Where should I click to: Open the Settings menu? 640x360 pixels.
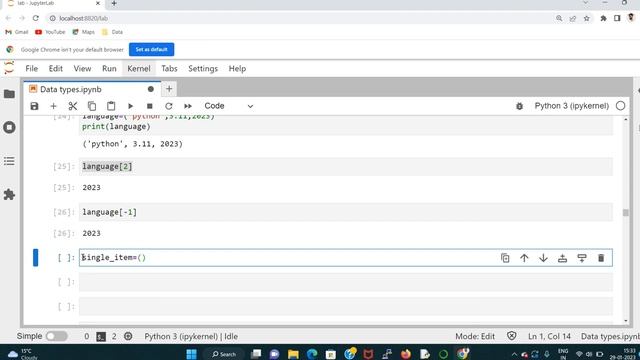[x=203, y=69]
